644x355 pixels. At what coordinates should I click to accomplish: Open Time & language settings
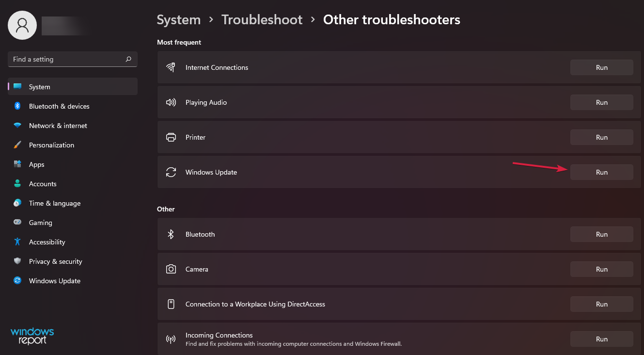tap(54, 203)
